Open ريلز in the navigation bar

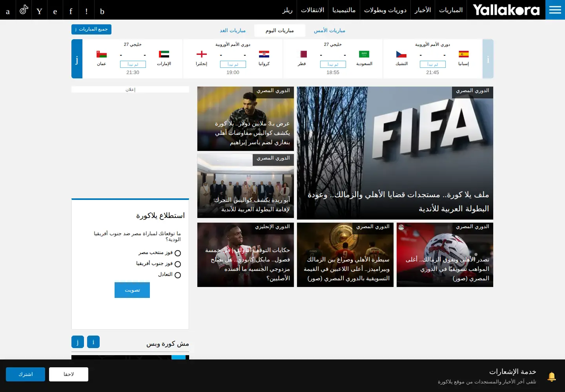(x=288, y=10)
